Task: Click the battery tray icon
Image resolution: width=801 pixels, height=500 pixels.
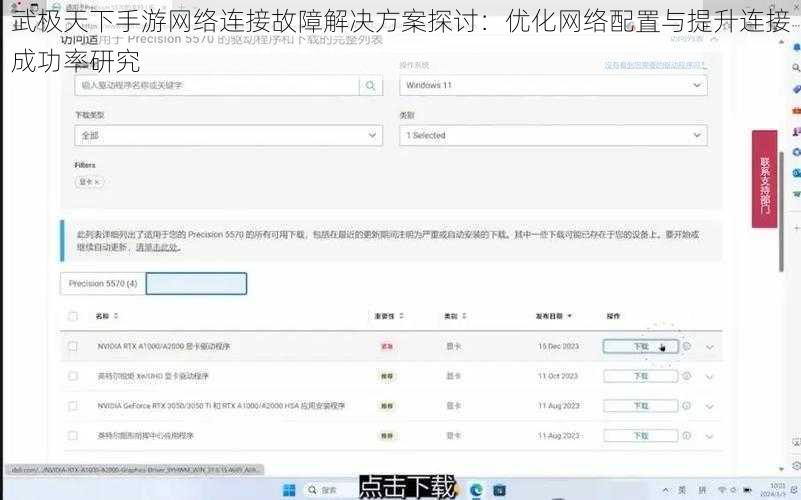Action: coord(747,490)
